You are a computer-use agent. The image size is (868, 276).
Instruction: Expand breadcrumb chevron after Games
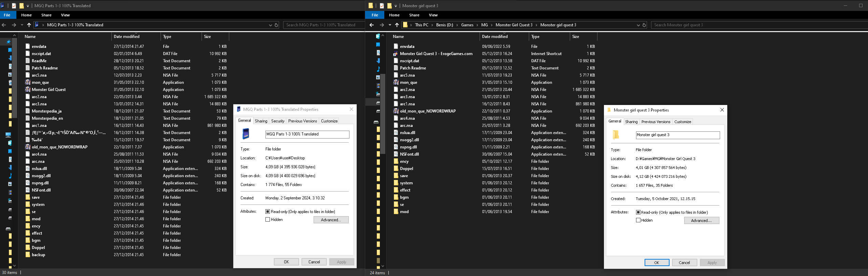click(477, 25)
